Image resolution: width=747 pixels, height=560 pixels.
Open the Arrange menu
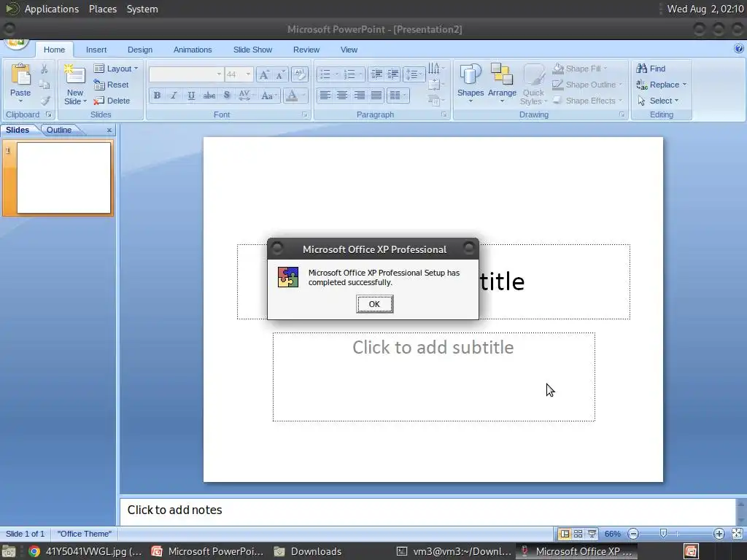point(502,83)
